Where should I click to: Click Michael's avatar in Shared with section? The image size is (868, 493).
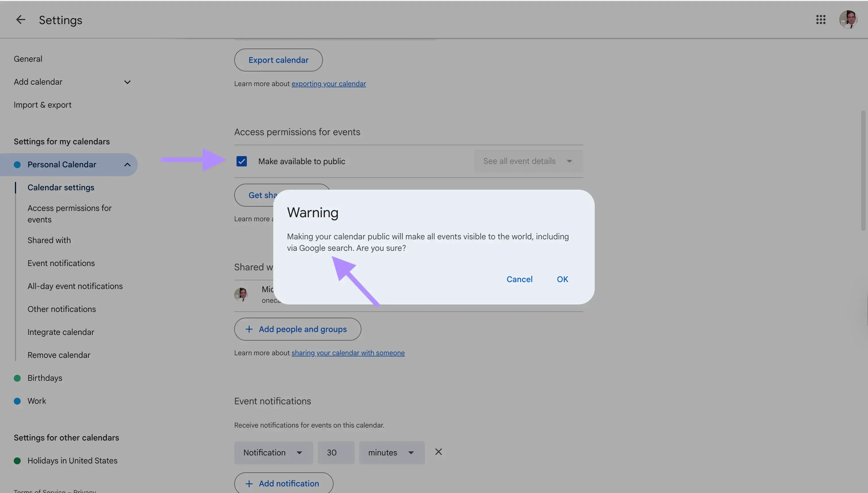click(241, 294)
